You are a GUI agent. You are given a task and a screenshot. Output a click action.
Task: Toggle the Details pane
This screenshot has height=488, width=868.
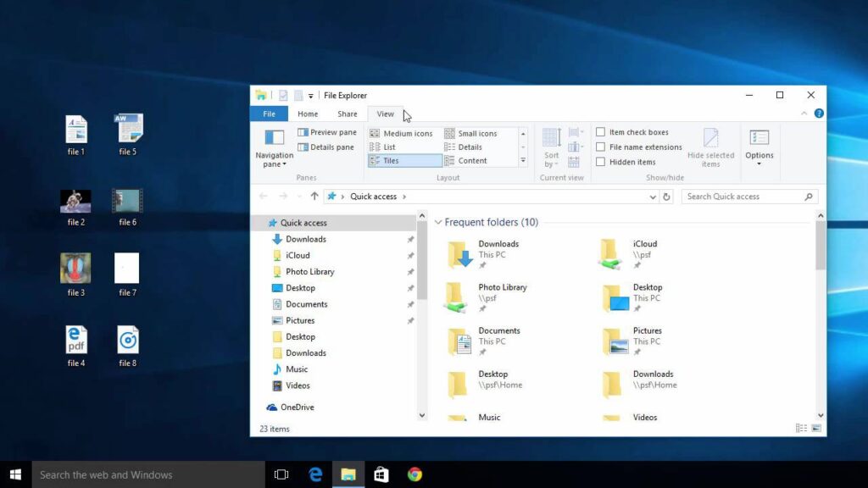tap(326, 147)
